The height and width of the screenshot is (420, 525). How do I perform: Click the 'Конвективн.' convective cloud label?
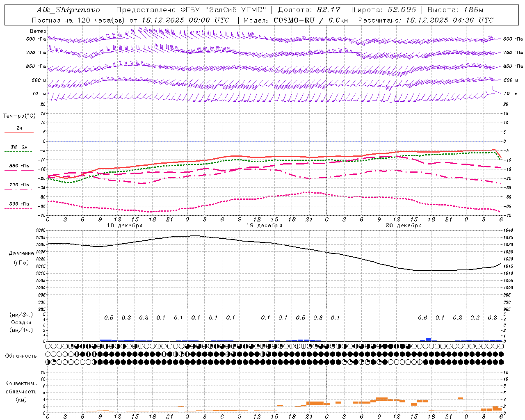(x=21, y=383)
